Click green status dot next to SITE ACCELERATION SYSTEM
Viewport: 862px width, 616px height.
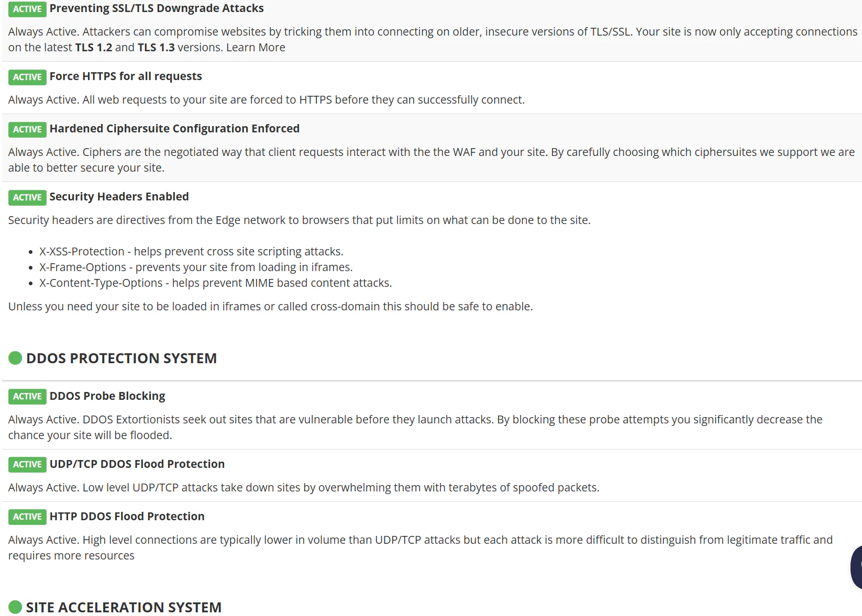(x=15, y=607)
